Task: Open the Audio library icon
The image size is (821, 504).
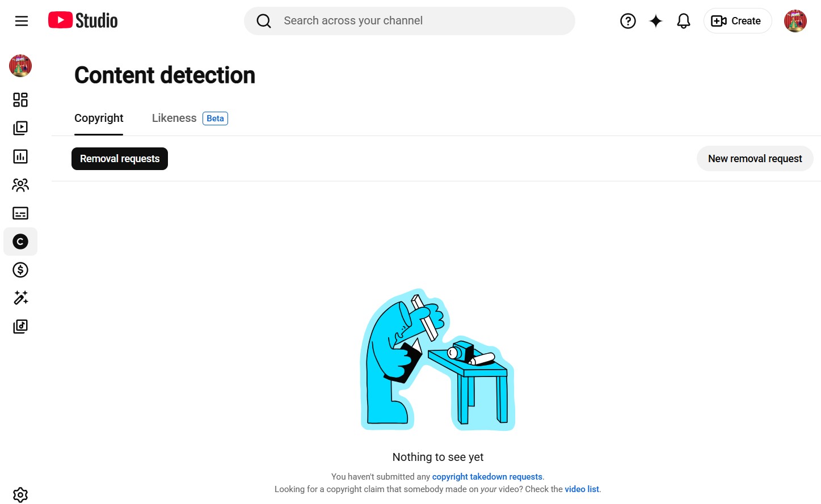Action: 20,327
